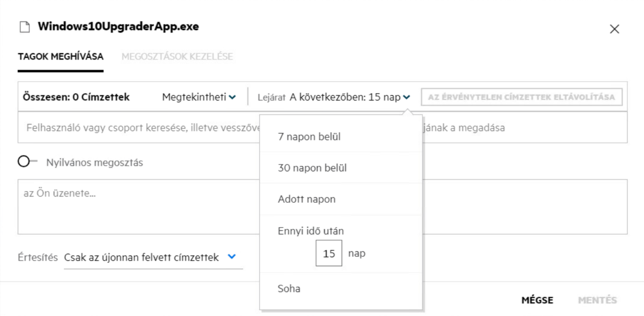Select the Ennyi idő után option

(310, 231)
